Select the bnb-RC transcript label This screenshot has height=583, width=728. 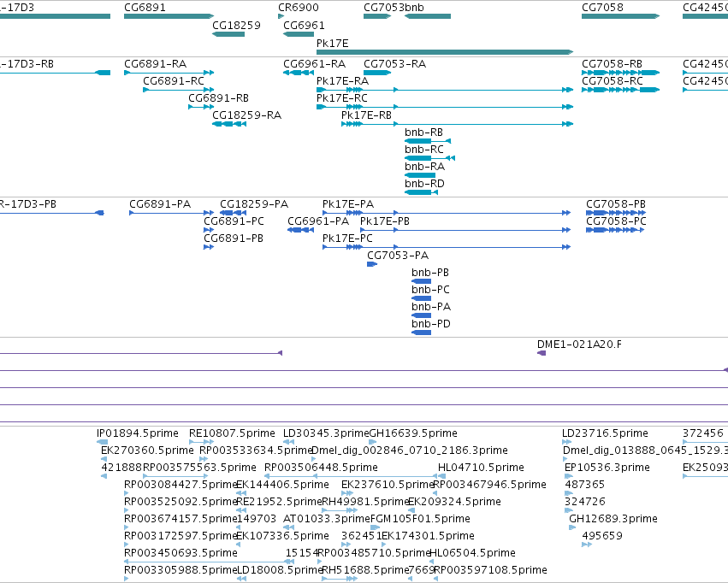coord(424,150)
